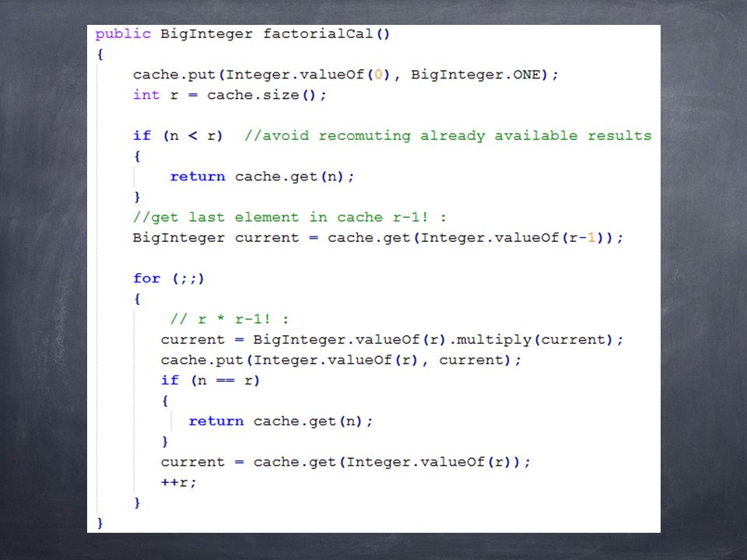Click the 'for (;;)' loop header
747x560 pixels.
[x=169, y=278]
